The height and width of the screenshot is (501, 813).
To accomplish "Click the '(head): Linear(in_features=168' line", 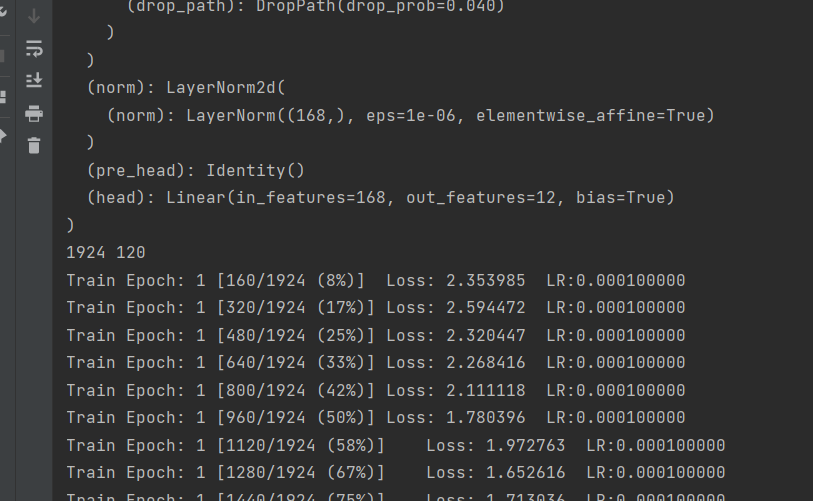I will click(381, 198).
